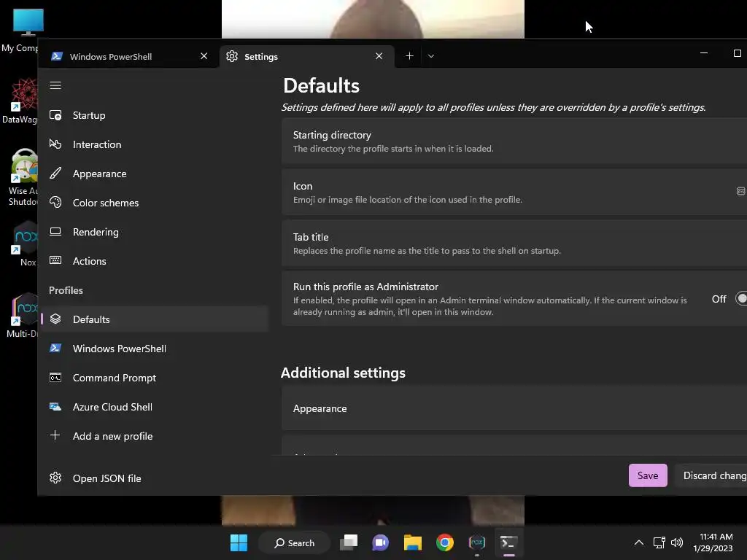The width and height of the screenshot is (747, 560).
Task: Open the new tab dropdown chevron
Action: click(430, 55)
